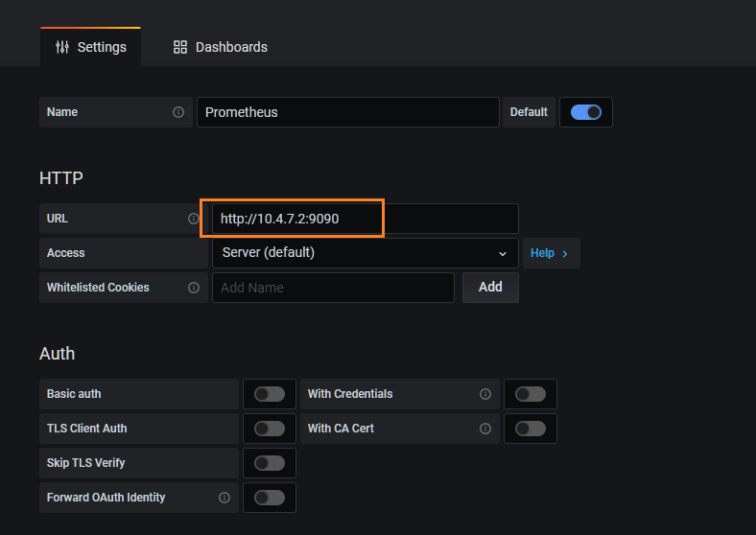Toggle the With Credentials switch
Screen dimensions: 756x535
(531, 394)
